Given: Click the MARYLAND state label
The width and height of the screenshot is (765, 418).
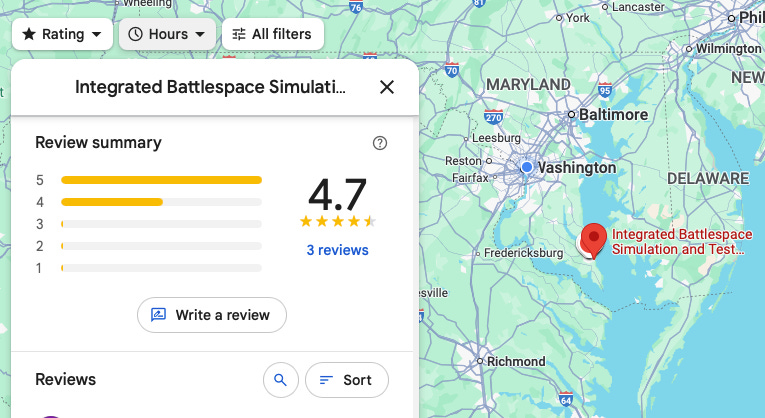Looking at the screenshot, I should point(528,84).
